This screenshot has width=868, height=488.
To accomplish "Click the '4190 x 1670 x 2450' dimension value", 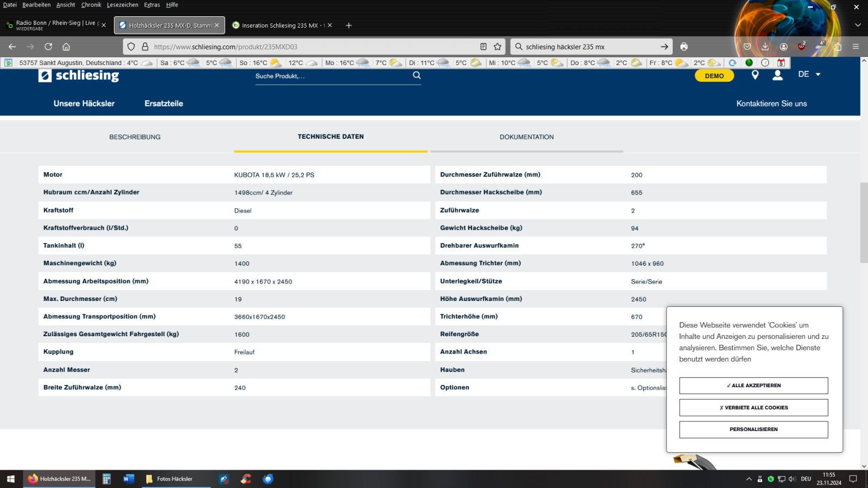I will tap(263, 282).
